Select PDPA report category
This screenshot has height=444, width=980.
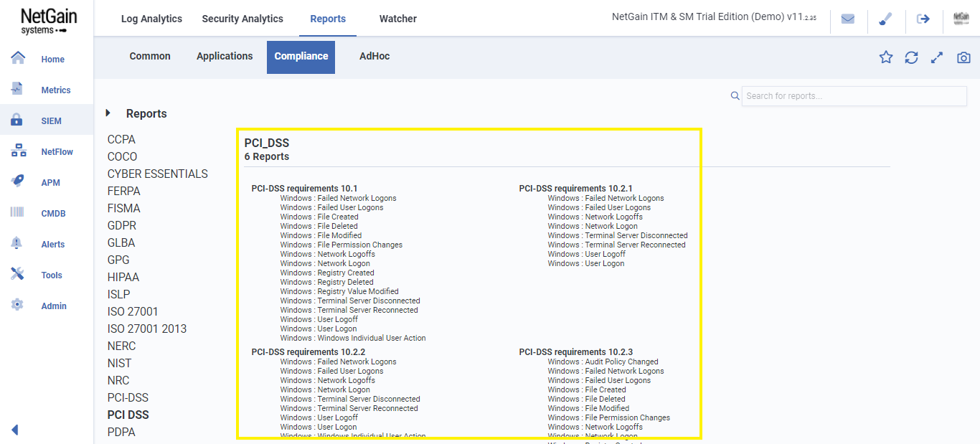tap(121, 433)
